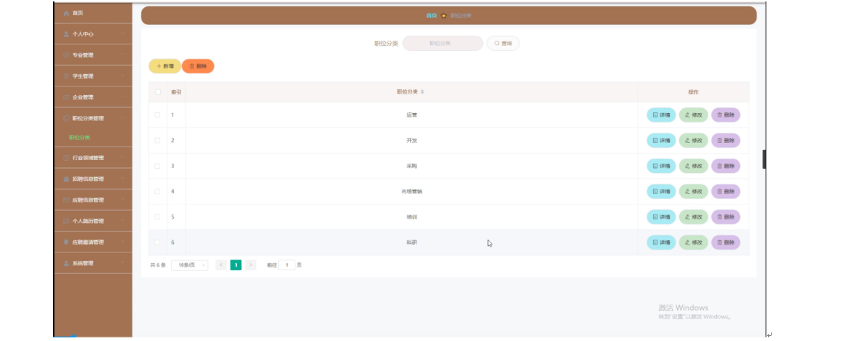Tick the select-all checkbox in table header
Image resolution: width=868 pixels, height=341 pixels.
click(x=158, y=92)
